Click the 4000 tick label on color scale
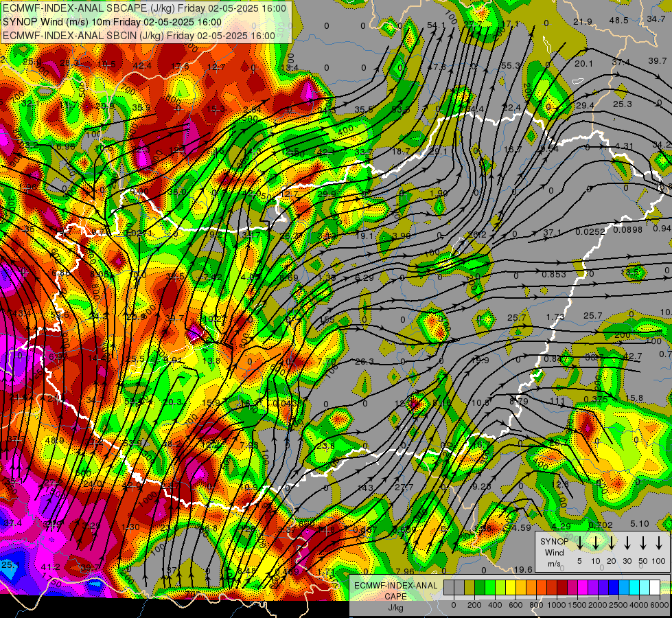The height and width of the screenshot is (618, 672). tap(639, 605)
